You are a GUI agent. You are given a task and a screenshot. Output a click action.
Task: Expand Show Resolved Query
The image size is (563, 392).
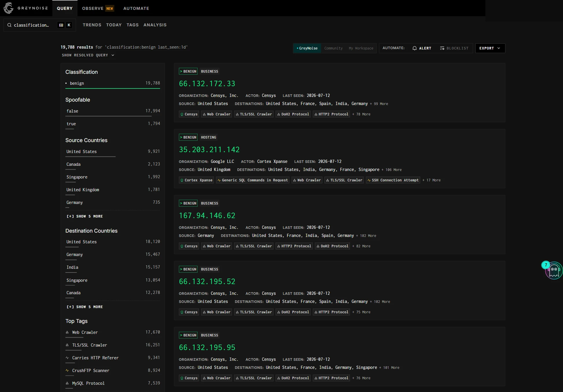pyautogui.click(x=88, y=55)
